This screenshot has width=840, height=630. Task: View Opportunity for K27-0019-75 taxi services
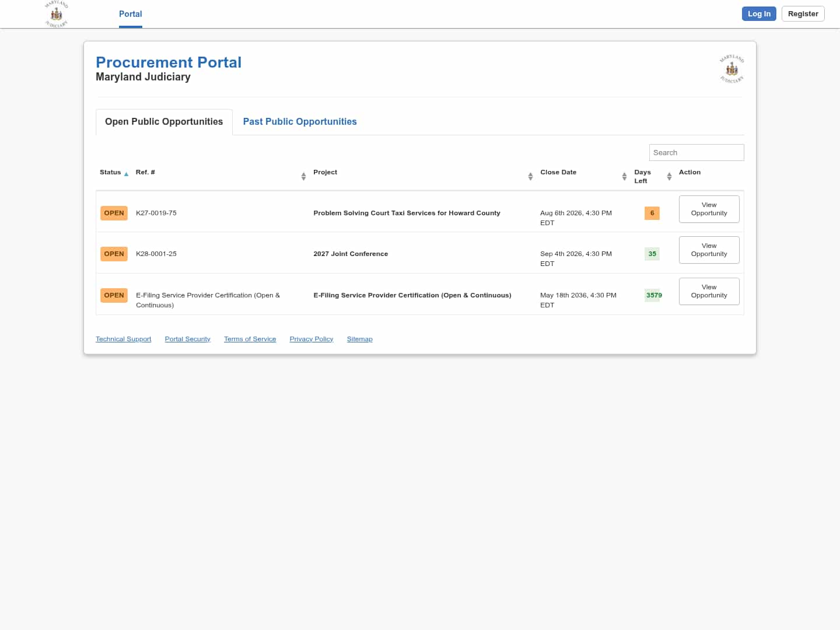tap(709, 209)
